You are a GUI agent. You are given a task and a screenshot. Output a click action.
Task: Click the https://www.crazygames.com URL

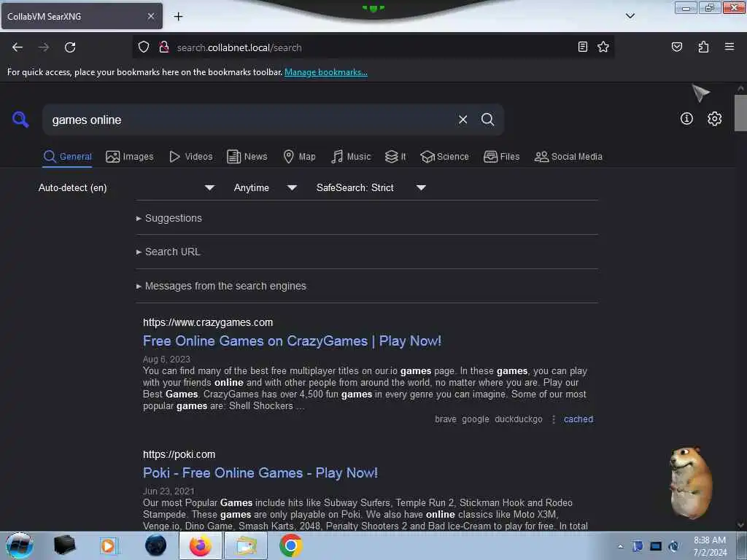coord(208,322)
